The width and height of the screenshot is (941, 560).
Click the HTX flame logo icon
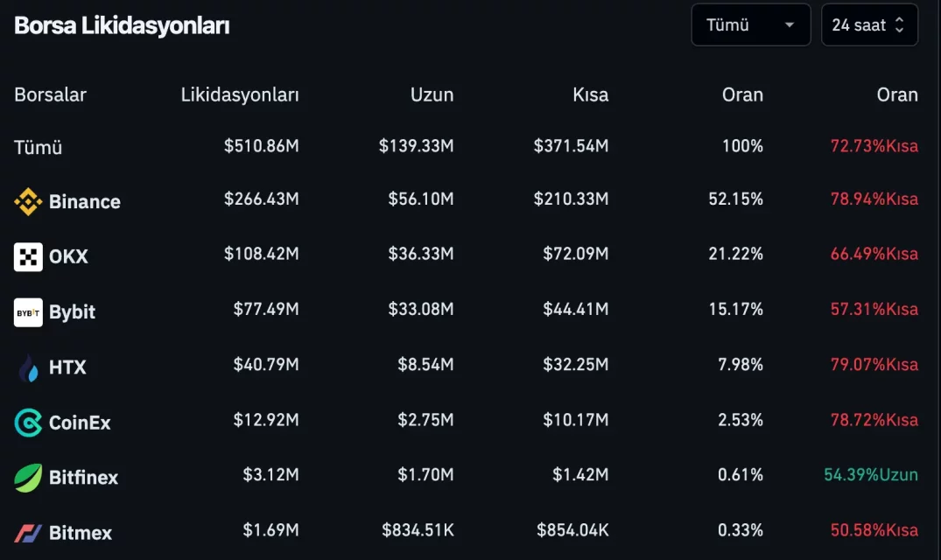click(28, 367)
